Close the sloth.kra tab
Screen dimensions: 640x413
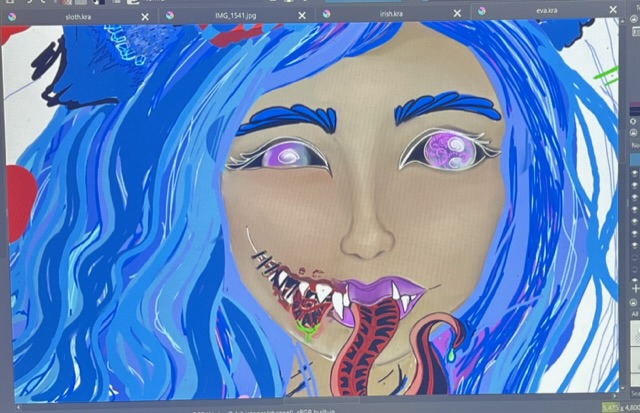[x=145, y=17]
